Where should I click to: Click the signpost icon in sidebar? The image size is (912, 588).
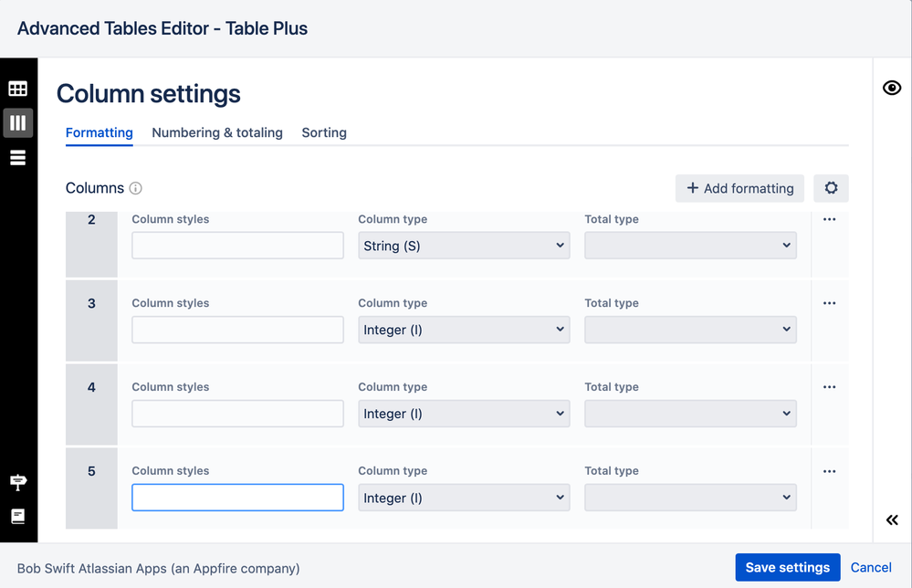[18, 482]
